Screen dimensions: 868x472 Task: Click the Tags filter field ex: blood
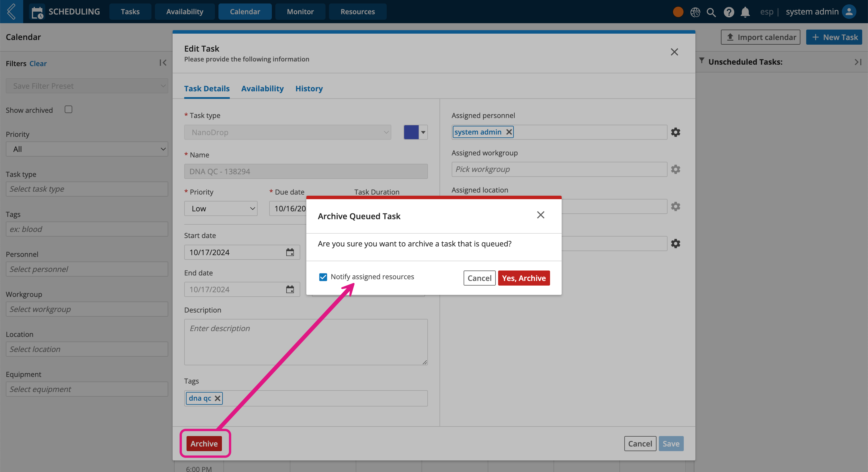[x=87, y=229]
